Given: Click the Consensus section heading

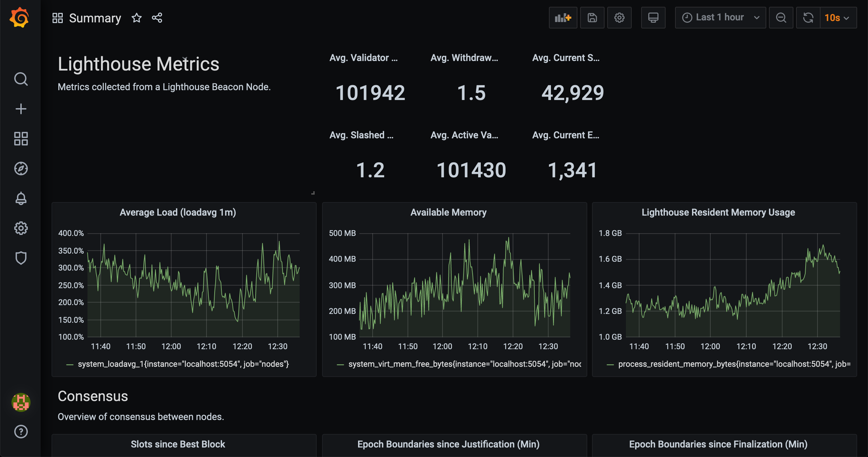Looking at the screenshot, I should 93,396.
